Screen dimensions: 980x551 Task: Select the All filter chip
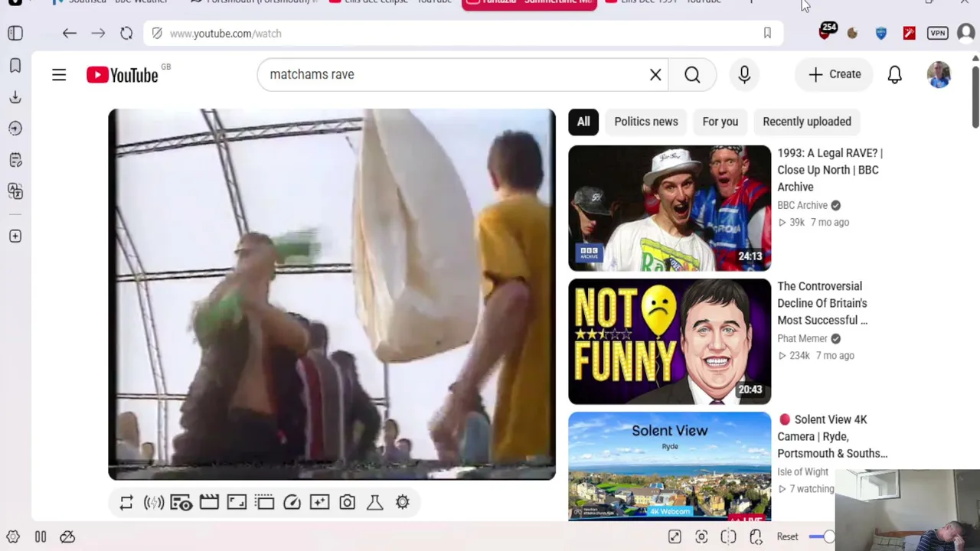[583, 122]
